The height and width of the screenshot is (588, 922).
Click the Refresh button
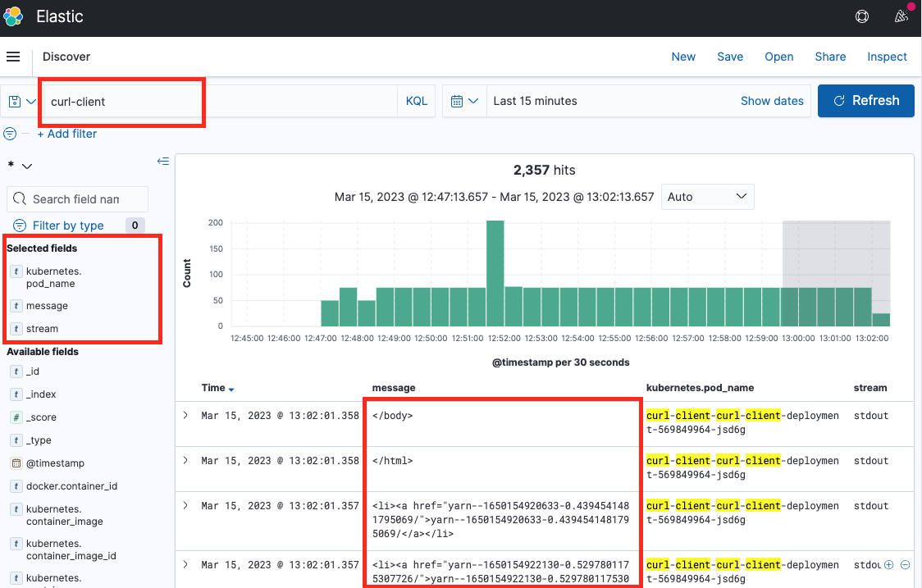pyautogui.click(x=865, y=101)
